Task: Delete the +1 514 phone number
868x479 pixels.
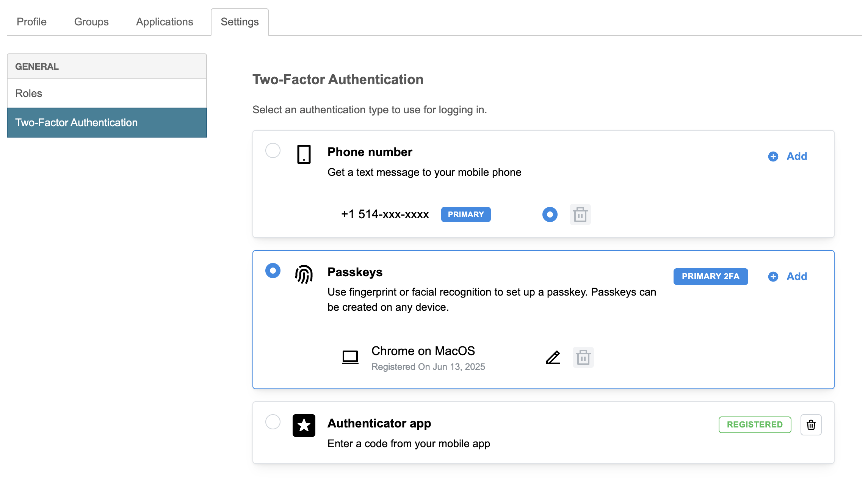Action: 580,214
